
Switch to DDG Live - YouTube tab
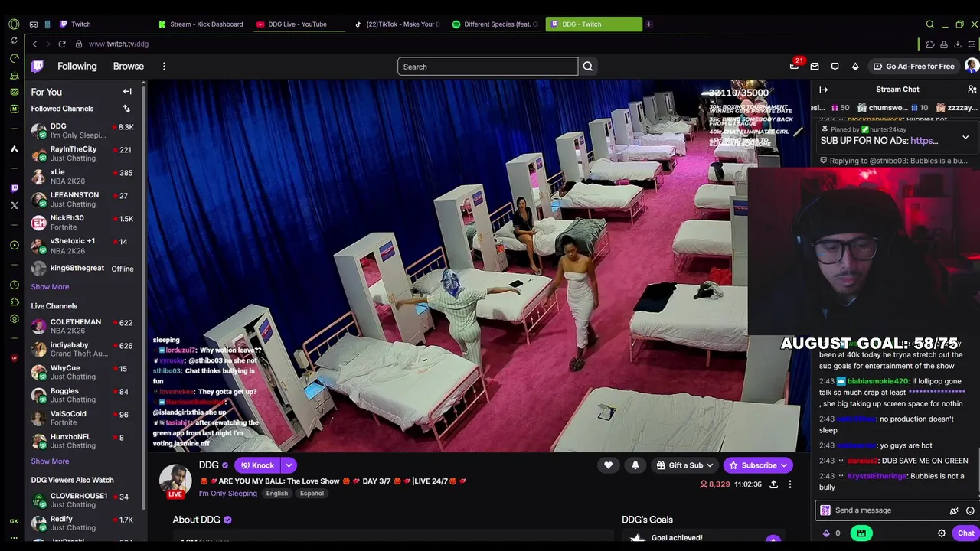click(x=297, y=24)
